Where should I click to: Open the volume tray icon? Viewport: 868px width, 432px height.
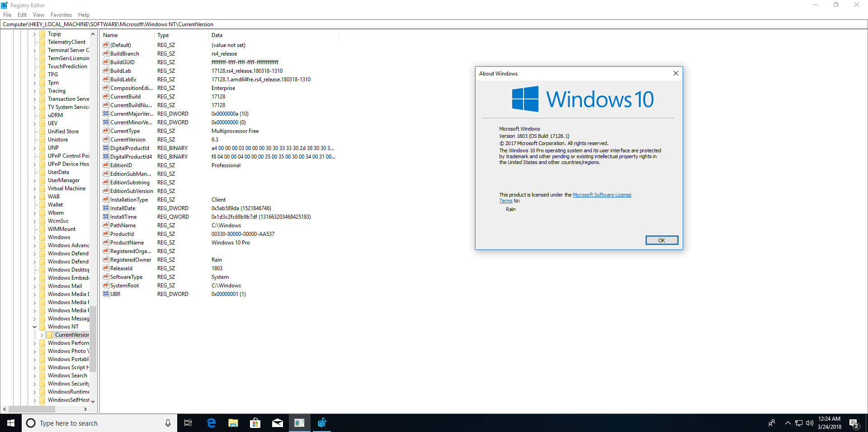[810, 423]
